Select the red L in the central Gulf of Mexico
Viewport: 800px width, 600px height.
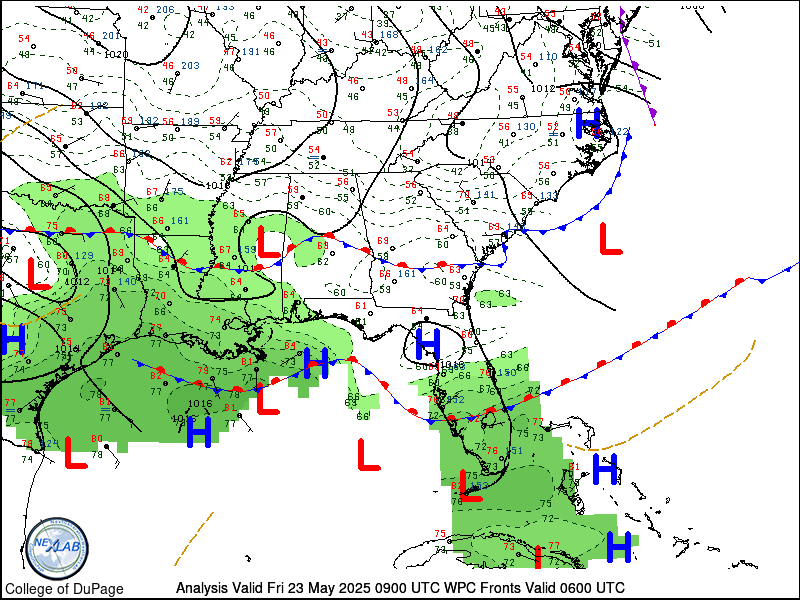coord(369,454)
